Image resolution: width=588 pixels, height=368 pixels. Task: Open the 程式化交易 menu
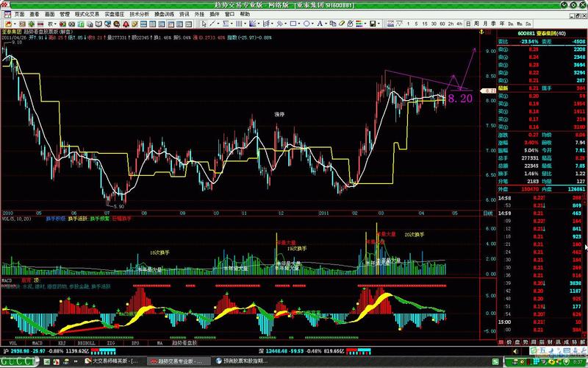click(x=87, y=14)
